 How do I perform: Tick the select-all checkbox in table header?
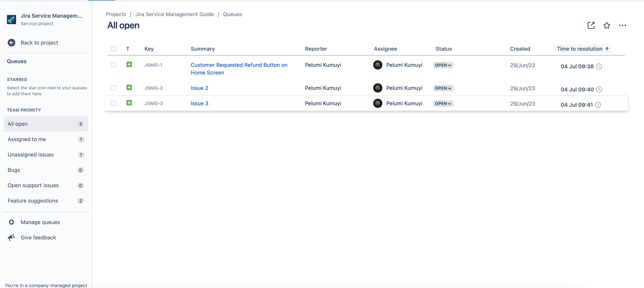click(x=113, y=49)
